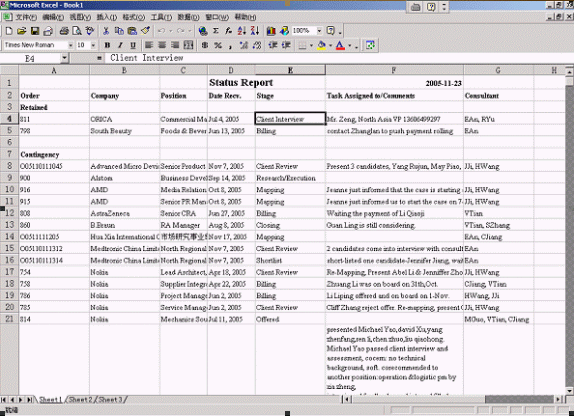Open the File menu (文件)
The width and height of the screenshot is (574, 416).
click(26, 17)
